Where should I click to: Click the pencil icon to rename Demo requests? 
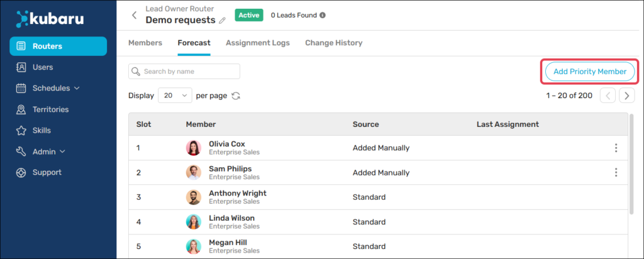(x=222, y=21)
